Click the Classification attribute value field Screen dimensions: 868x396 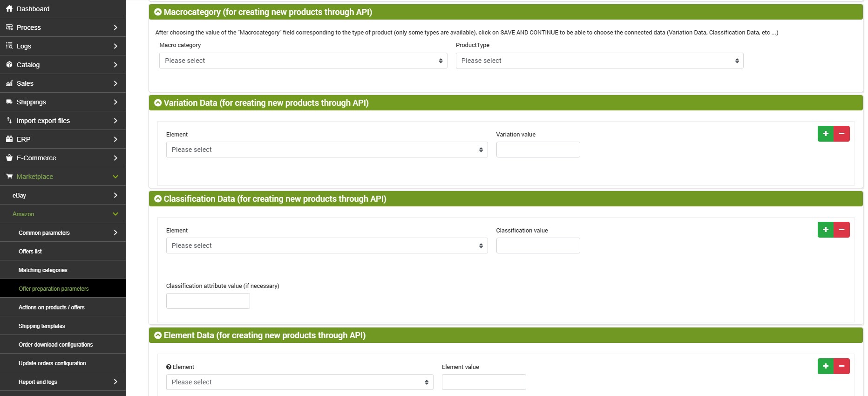[x=208, y=301]
